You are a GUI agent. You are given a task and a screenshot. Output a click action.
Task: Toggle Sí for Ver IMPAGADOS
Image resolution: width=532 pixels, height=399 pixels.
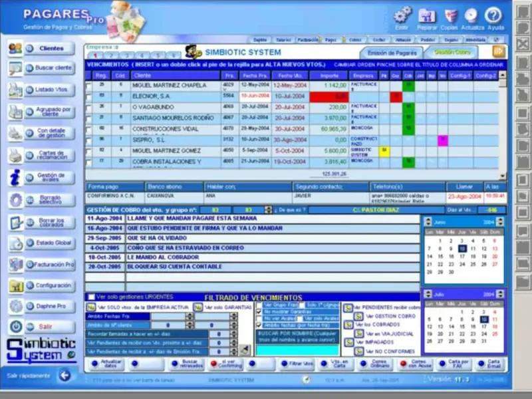tap(348, 342)
